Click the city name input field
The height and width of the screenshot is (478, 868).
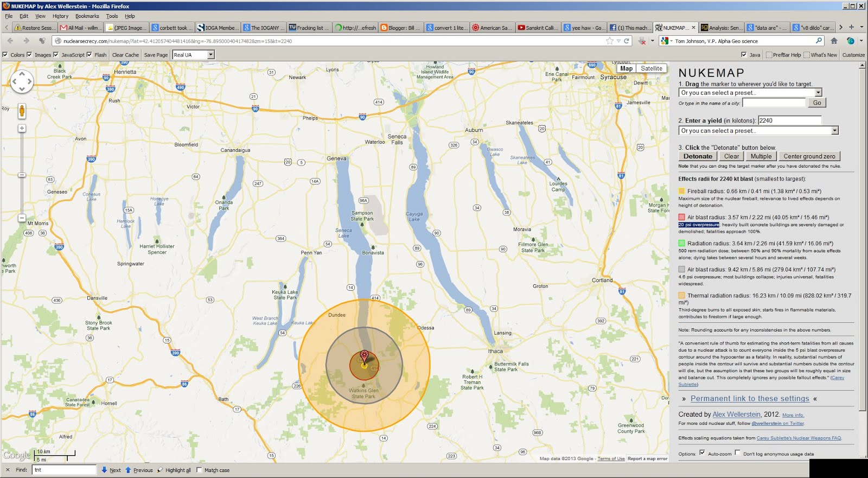[774, 103]
